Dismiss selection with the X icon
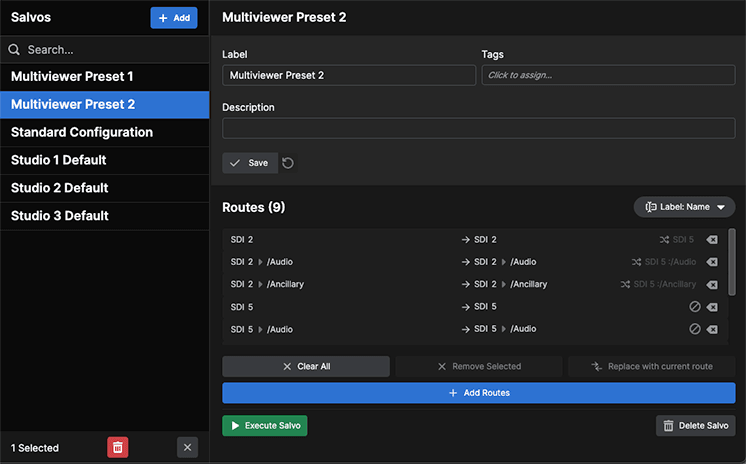Image resolution: width=746 pixels, height=464 pixels. pos(187,447)
